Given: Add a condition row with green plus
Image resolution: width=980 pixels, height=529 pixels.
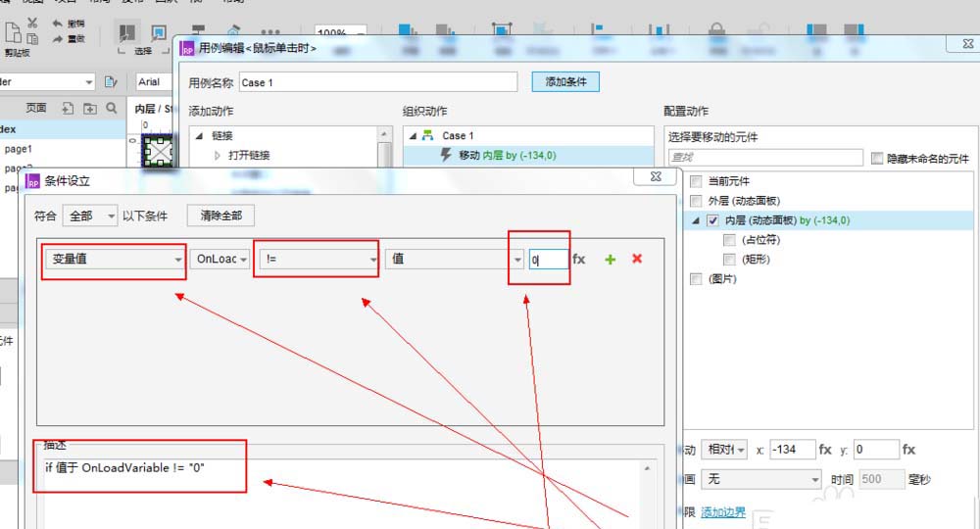Looking at the screenshot, I should coord(610,259).
